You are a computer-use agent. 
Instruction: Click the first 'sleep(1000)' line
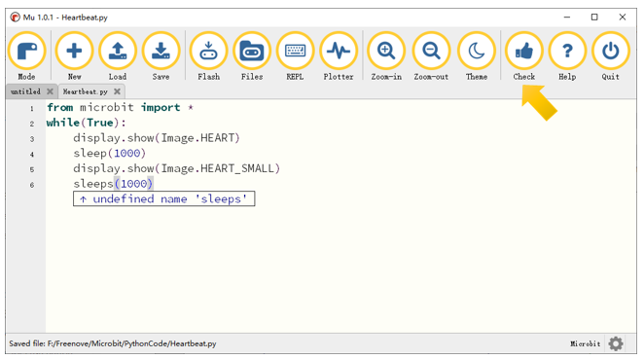tap(110, 153)
